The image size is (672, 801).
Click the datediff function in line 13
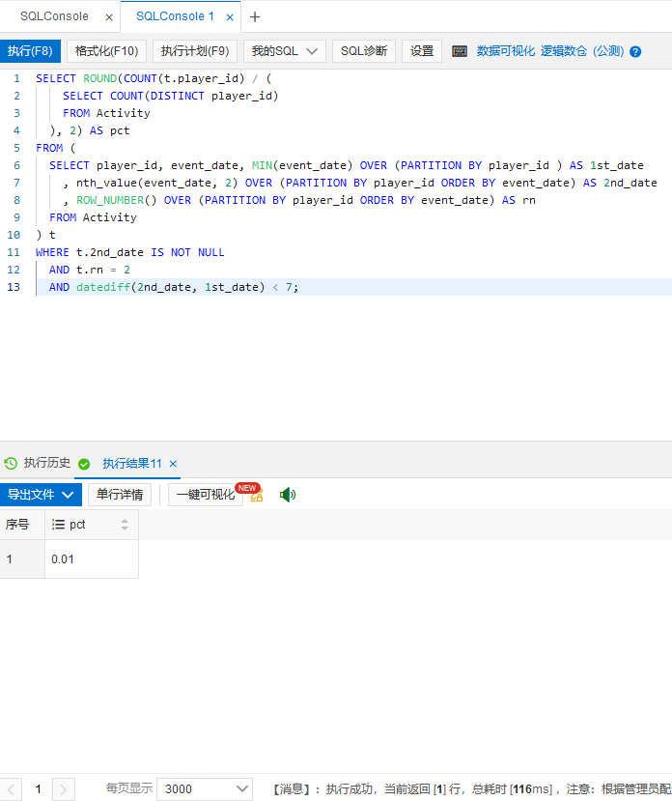point(103,287)
